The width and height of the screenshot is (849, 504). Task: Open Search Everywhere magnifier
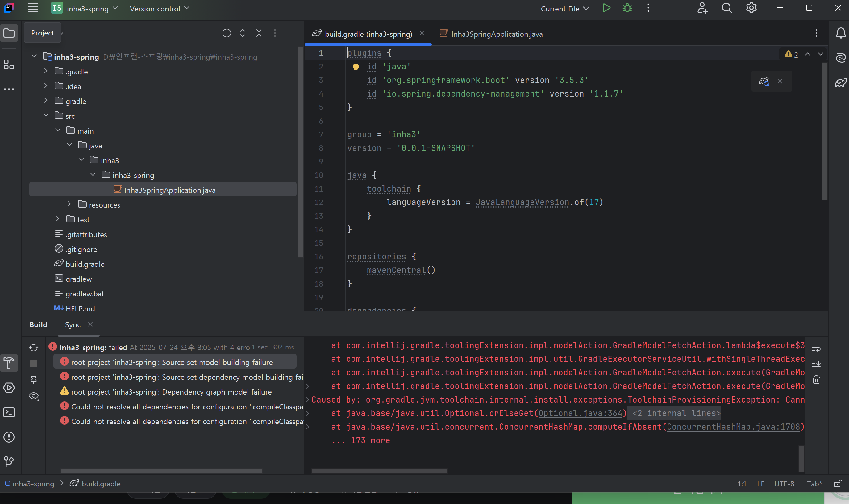(x=727, y=8)
